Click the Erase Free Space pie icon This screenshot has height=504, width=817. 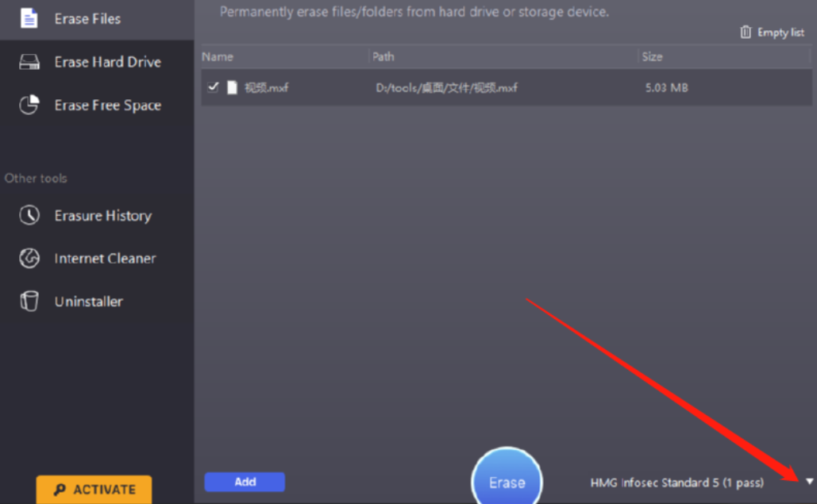click(29, 105)
